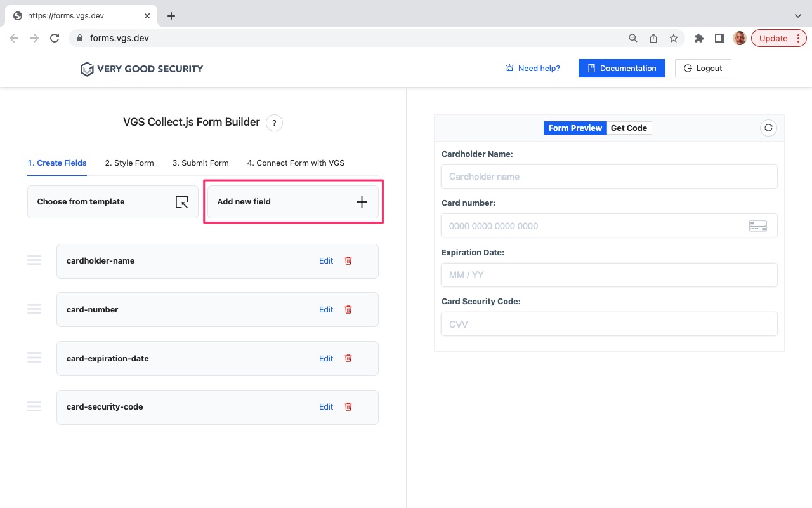Click Choose from template
Viewport: 812px width, 508px height.
point(113,202)
